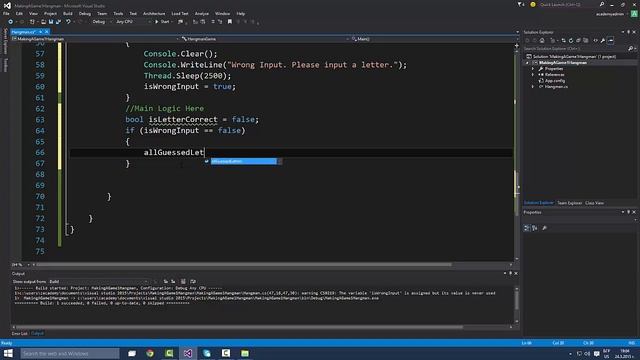This screenshot has width=640, height=360.
Task: Toggle Word Wrap in the Output panel
Action: coord(193,282)
